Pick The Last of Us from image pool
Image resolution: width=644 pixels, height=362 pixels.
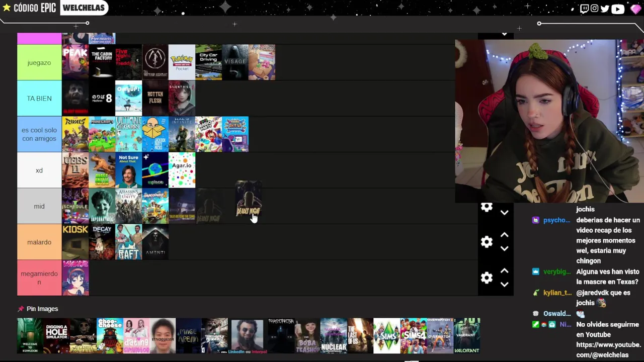coord(360,335)
